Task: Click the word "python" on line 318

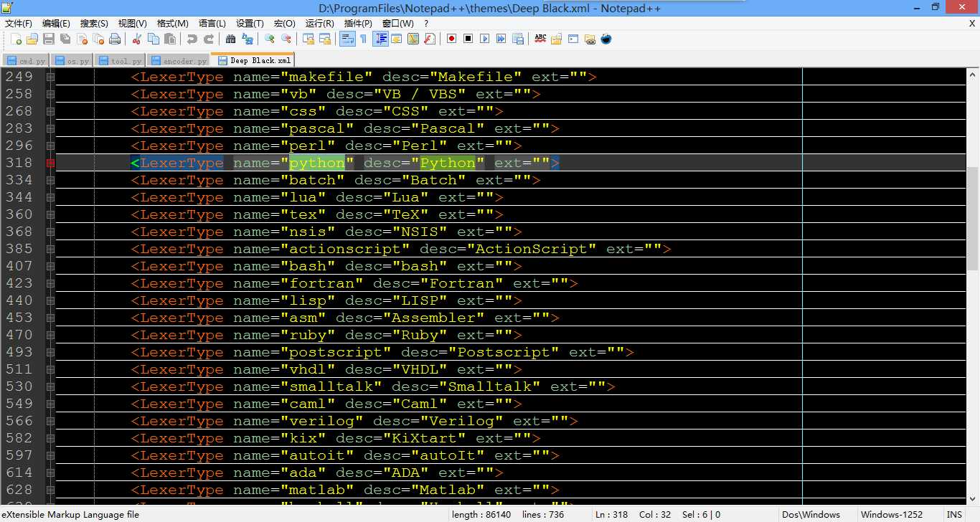Action: [317, 163]
